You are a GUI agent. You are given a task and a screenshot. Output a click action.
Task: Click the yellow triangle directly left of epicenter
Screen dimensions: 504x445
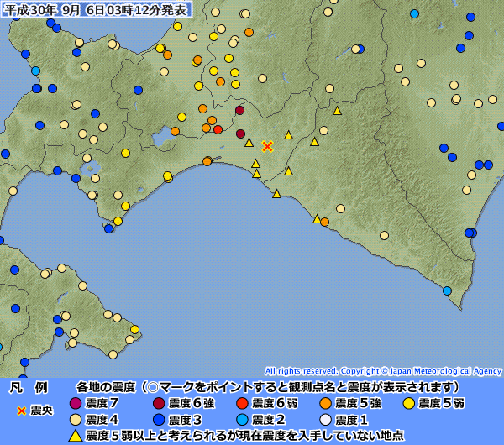(249, 143)
